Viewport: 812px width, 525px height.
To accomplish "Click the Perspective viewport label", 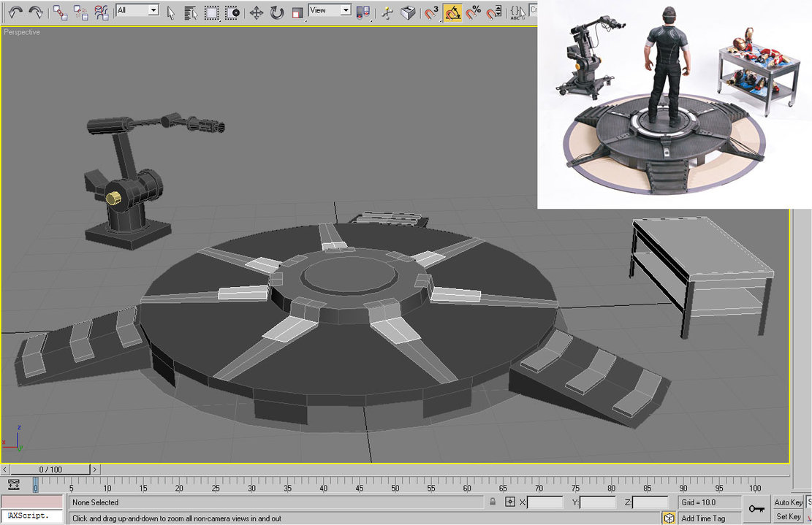I will (x=21, y=32).
